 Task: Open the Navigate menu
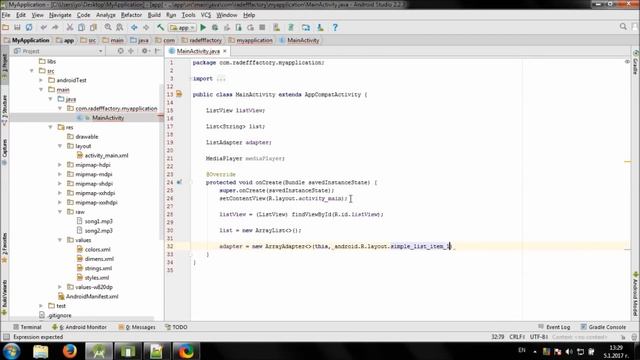click(x=60, y=15)
